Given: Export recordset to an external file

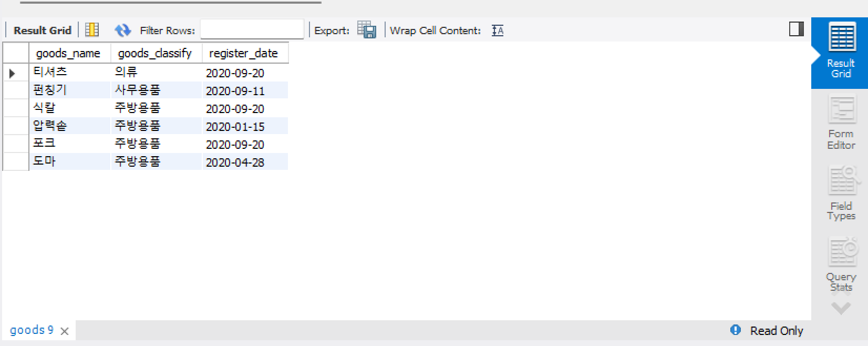Looking at the screenshot, I should (367, 30).
